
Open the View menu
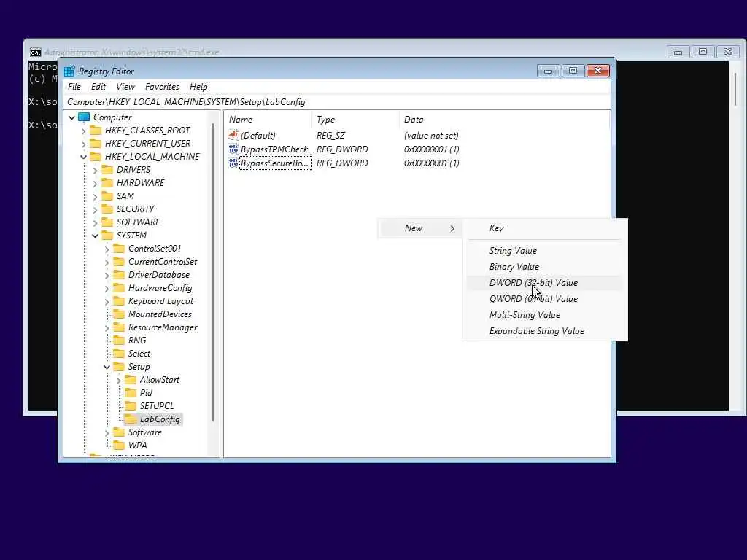click(125, 87)
